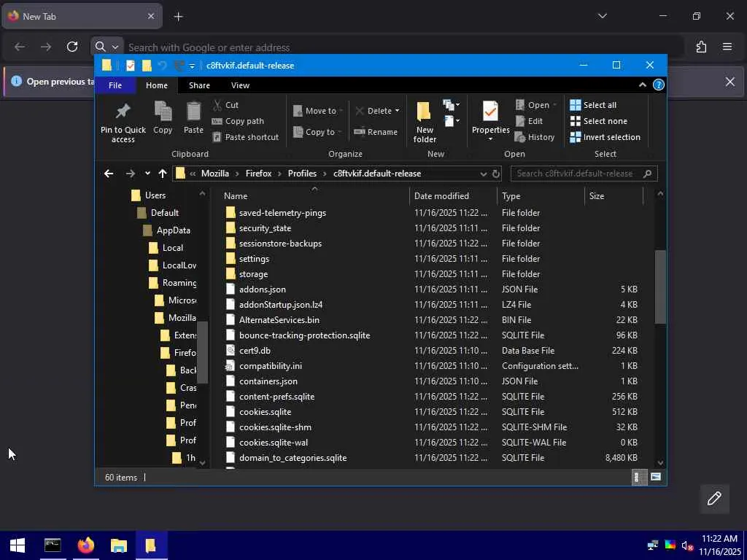Image resolution: width=747 pixels, height=560 pixels.
Task: Open Explorer help icon
Action: pos(659,85)
